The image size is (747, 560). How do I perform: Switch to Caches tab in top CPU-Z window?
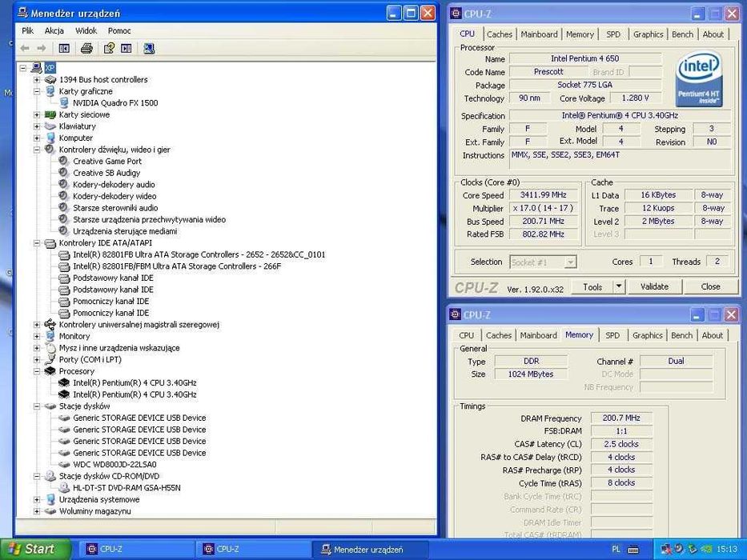(500, 34)
